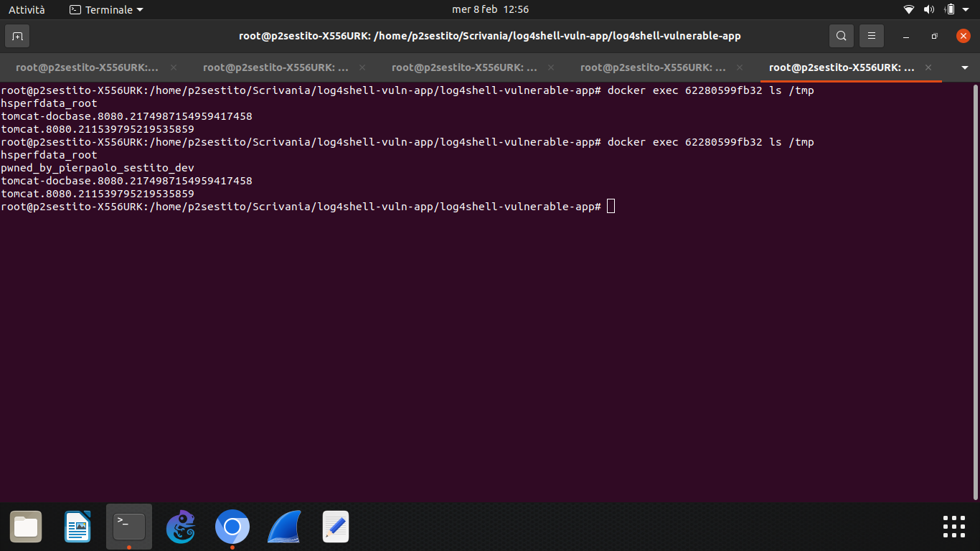980x551 pixels.
Task: Close the first terminal tab
Action: [174, 67]
